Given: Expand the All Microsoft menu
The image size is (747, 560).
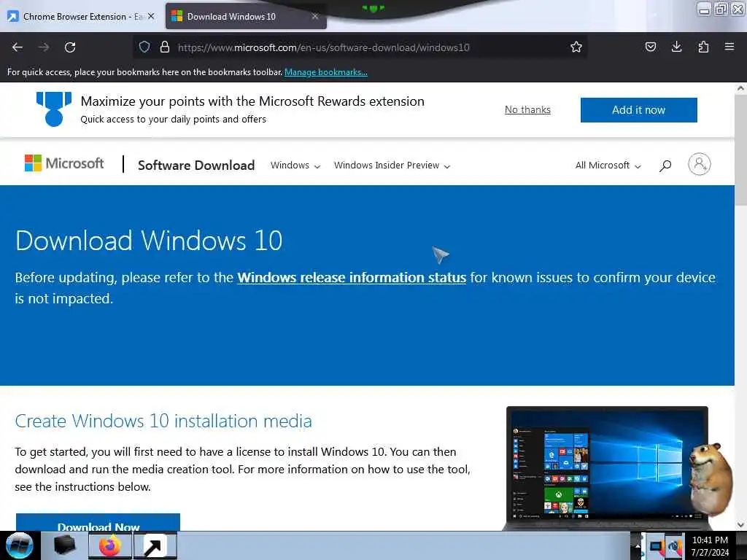Looking at the screenshot, I should 608,166.
